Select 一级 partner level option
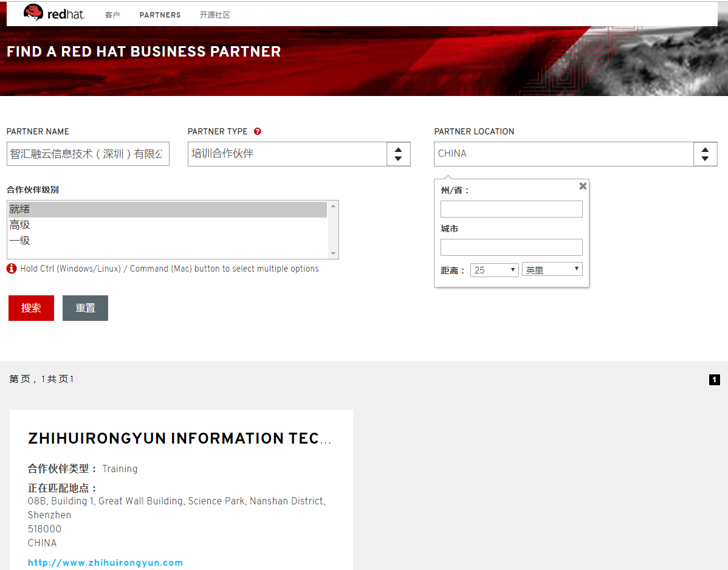728x570 pixels. (168, 241)
